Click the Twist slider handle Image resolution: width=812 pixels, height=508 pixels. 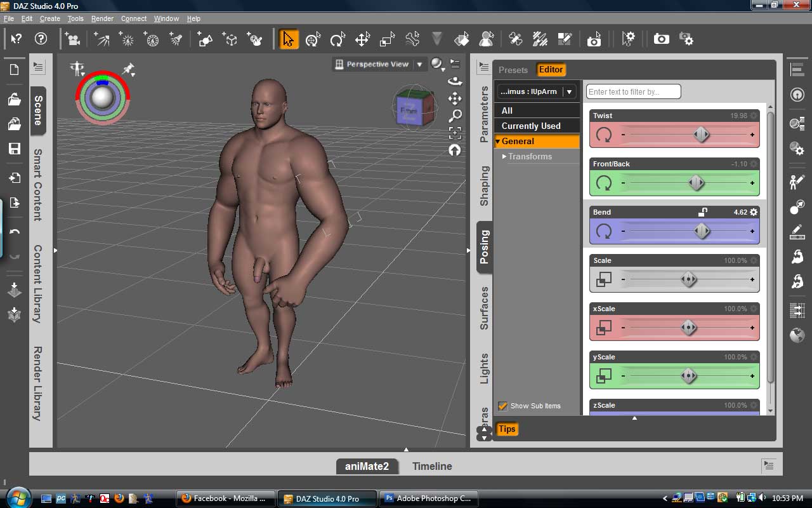pos(701,135)
